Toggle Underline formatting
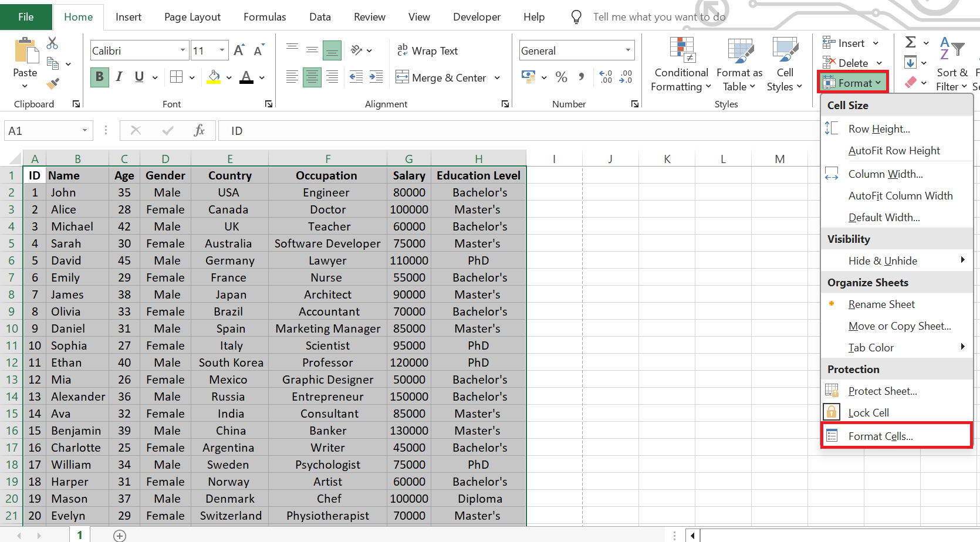980x542 pixels. [x=139, y=77]
